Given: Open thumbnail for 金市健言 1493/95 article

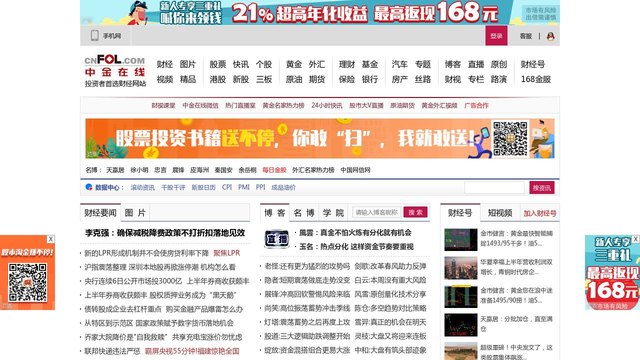Looking at the screenshot, I should (x=461, y=240).
